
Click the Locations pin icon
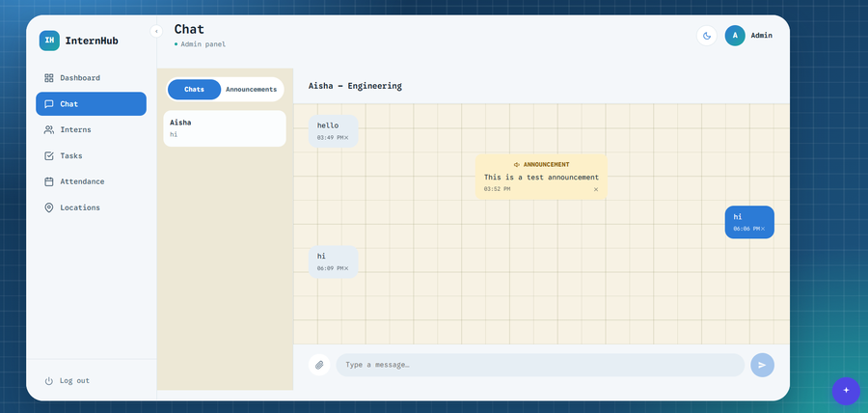click(x=49, y=207)
